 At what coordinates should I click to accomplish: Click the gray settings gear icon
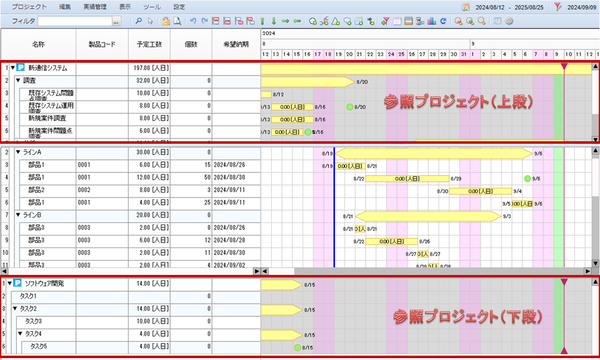tap(509, 21)
